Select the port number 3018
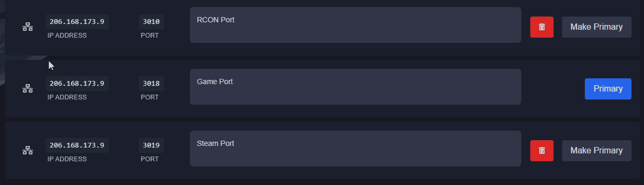Screen dimensions: 644x185 (x=151, y=84)
